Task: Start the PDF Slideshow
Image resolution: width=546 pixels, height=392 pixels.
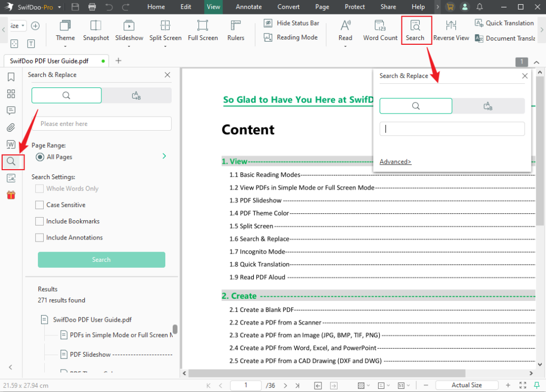Action: point(129,31)
